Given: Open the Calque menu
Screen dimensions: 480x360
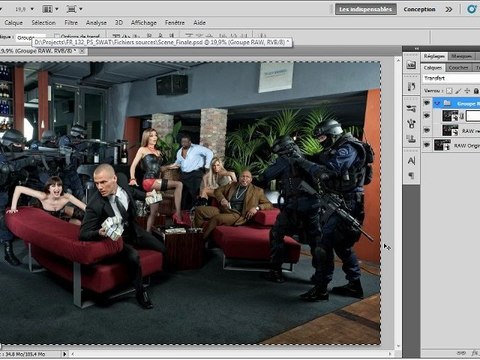Looking at the screenshot, I should click(13, 23).
